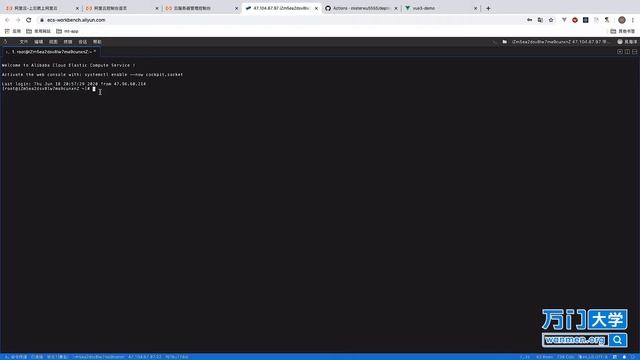640x360 pixels.
Task: Open the View (视图) menu in workbench
Action: (53, 42)
